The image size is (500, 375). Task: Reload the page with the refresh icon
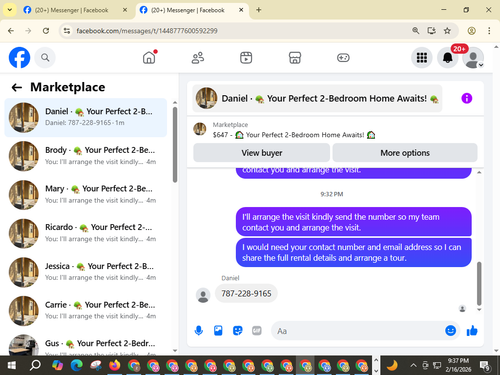46,31
